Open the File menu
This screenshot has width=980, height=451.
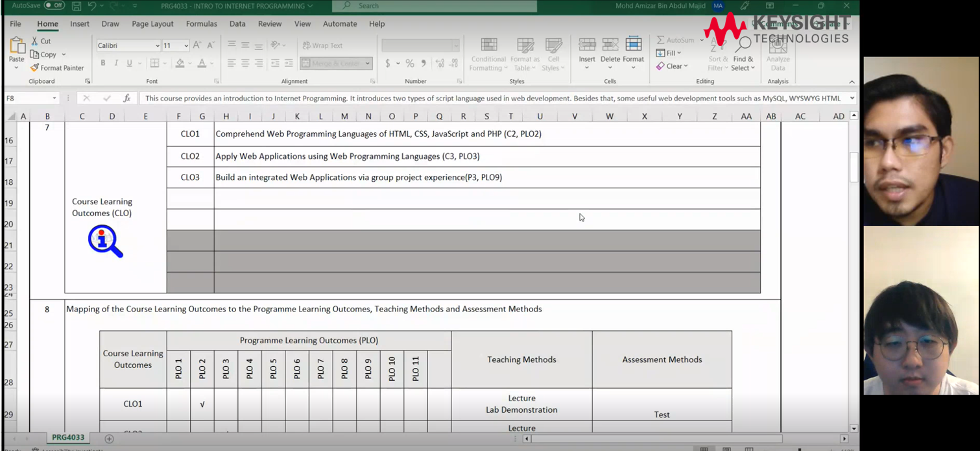[16, 24]
